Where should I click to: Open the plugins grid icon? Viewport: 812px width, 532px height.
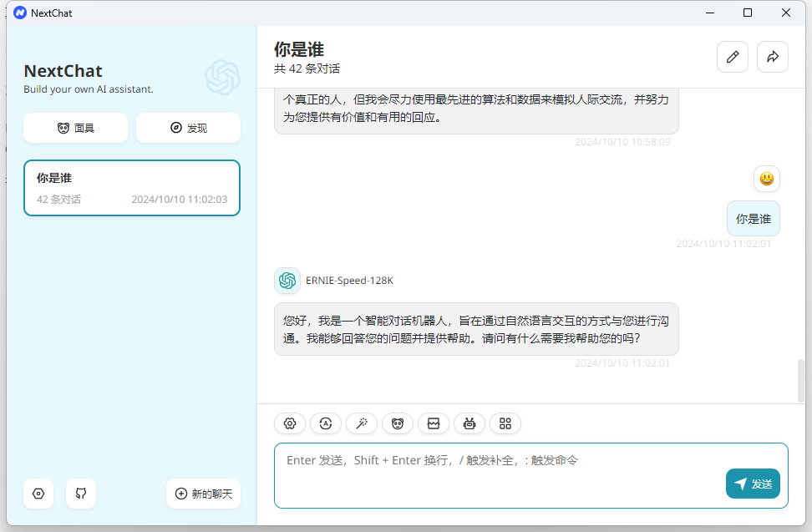click(x=505, y=423)
